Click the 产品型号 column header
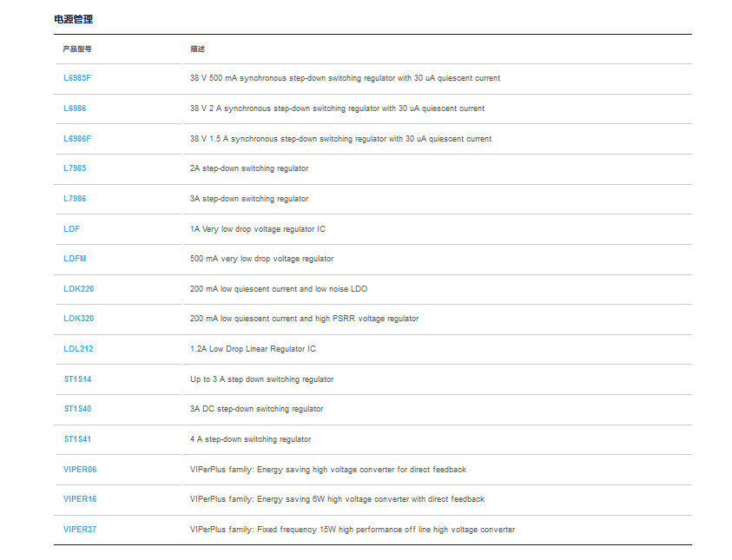Image resolution: width=732 pixels, height=560 pixels. coord(77,49)
